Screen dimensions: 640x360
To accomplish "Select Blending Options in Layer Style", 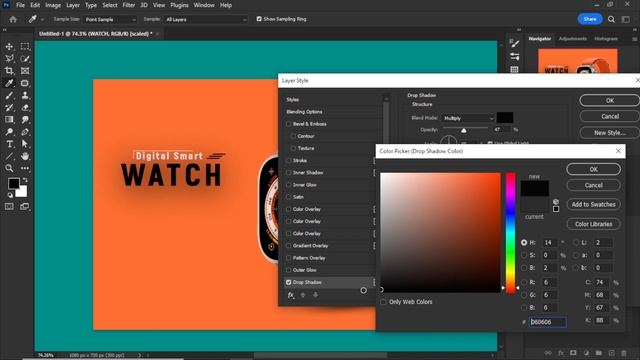I will tap(304, 112).
